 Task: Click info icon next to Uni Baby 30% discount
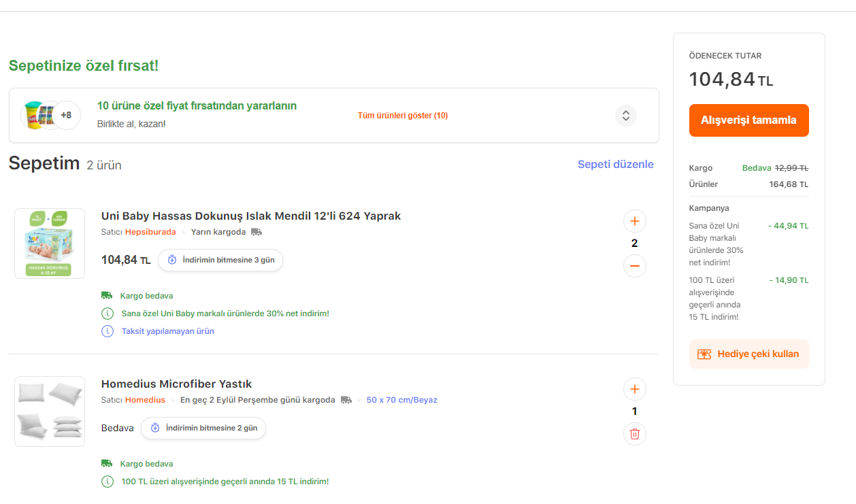coord(108,314)
